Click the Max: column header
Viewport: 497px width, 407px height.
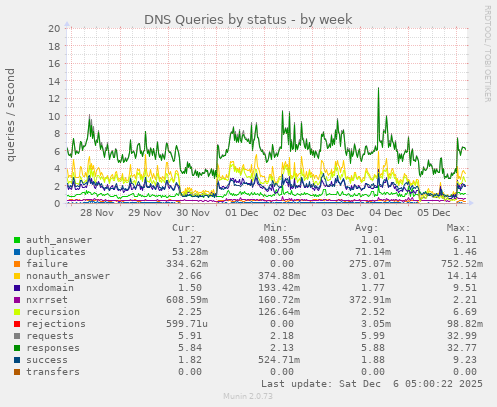coord(459,228)
